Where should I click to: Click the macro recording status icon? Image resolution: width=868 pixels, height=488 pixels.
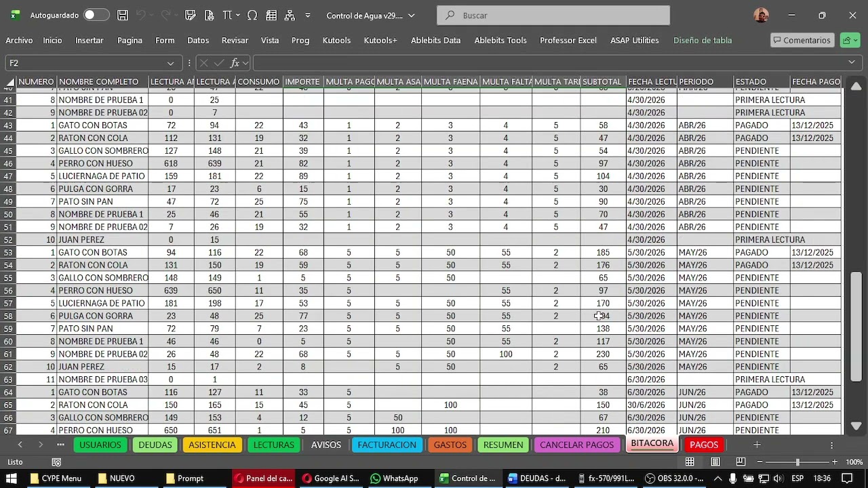click(x=57, y=462)
